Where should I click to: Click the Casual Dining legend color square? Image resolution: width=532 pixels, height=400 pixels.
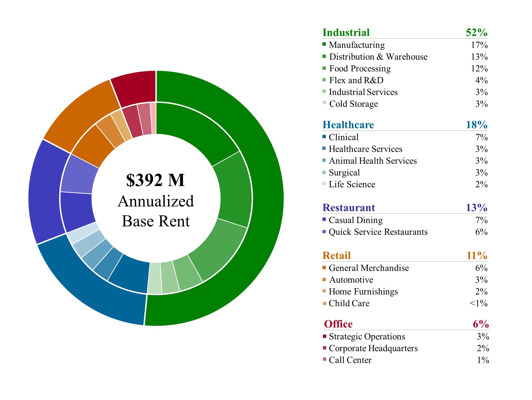point(324,219)
